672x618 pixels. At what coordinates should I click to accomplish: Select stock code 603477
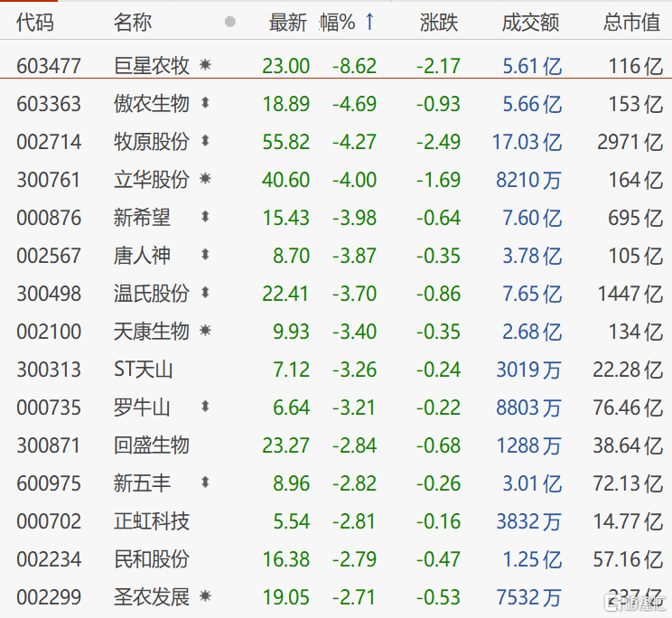pos(49,67)
